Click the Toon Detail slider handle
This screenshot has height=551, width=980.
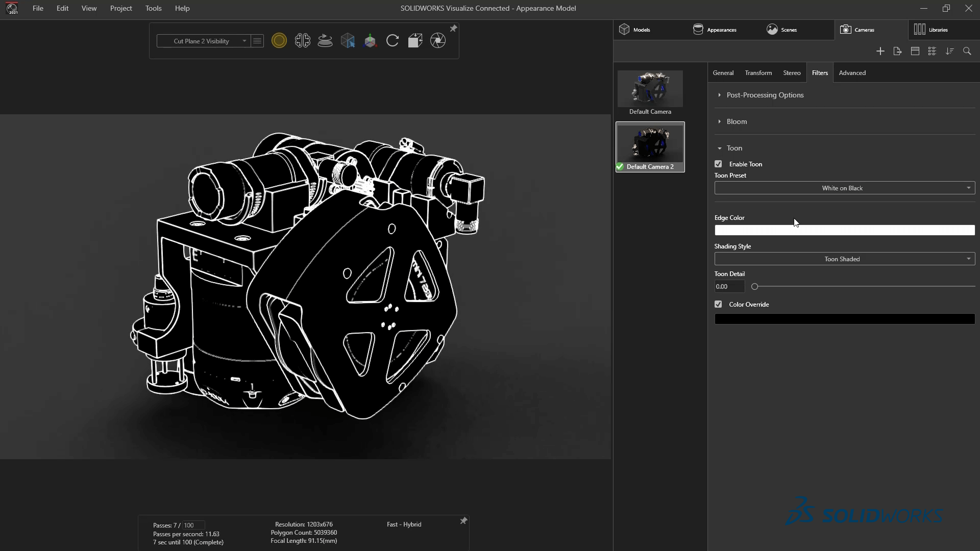755,286
